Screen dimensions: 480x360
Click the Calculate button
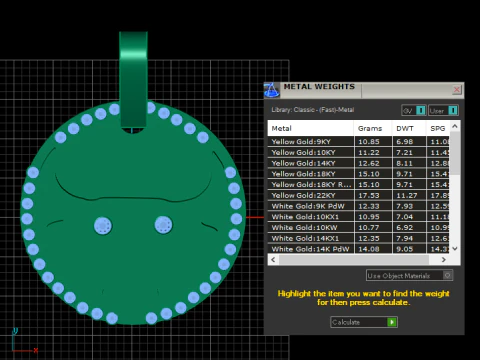point(364,322)
